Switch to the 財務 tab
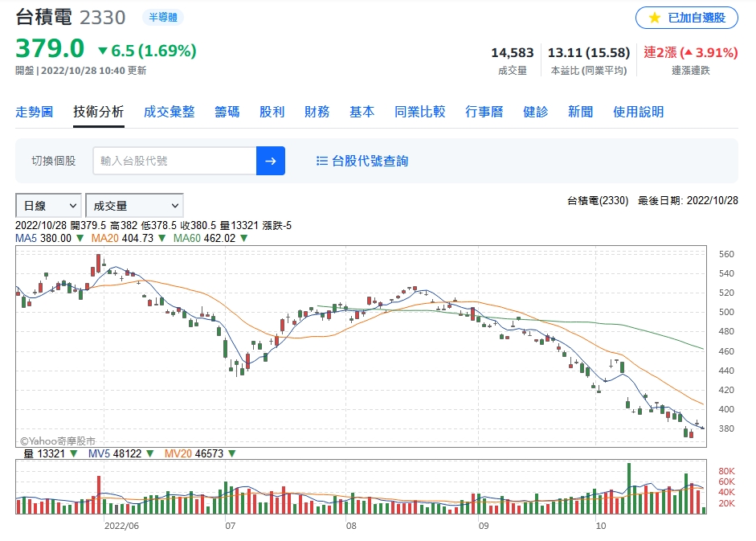The height and width of the screenshot is (541, 756). [317, 112]
